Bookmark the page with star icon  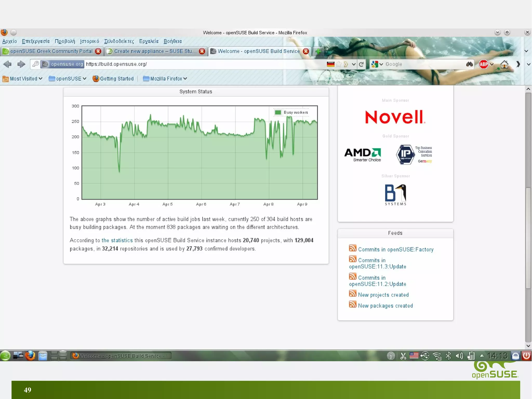point(338,64)
